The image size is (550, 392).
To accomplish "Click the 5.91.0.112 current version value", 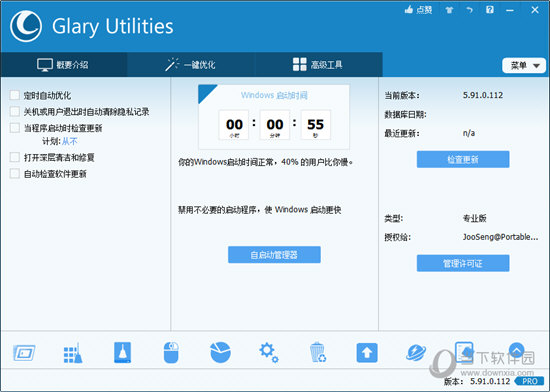I will pos(483,95).
